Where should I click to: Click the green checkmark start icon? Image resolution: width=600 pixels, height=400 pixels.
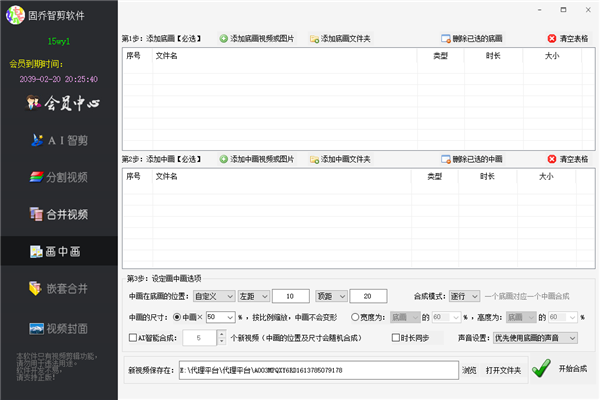click(541, 368)
